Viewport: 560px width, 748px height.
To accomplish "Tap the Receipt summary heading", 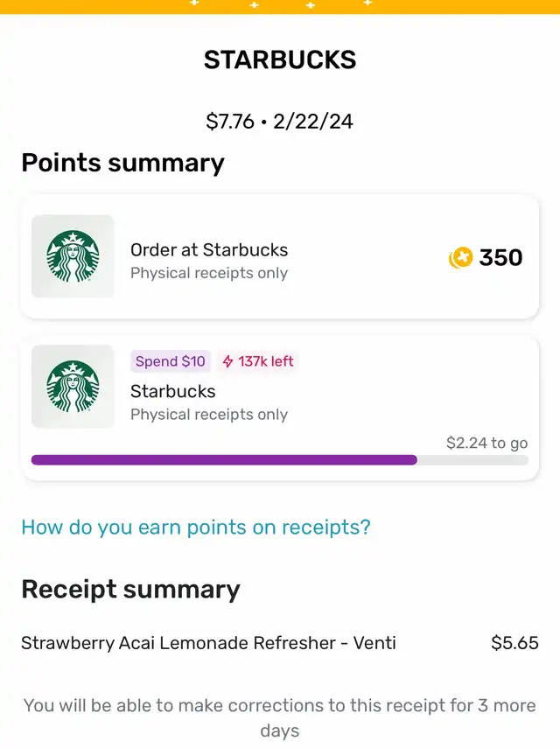I will pos(130,589).
